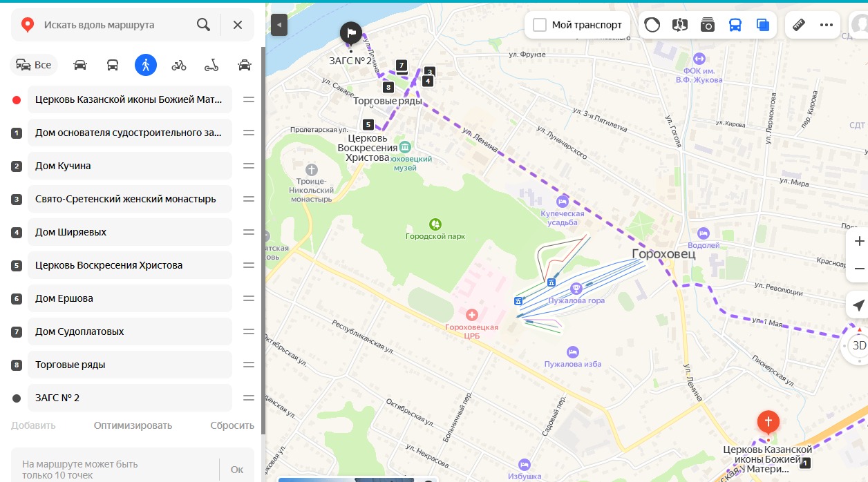Click the red church route start marker
The image size is (868, 482).
[x=768, y=421]
